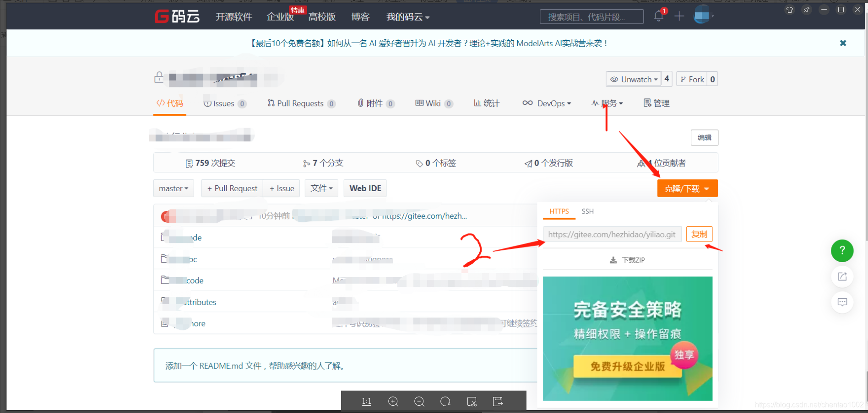Open the 博客 blog menu item
The image size is (868, 413).
point(360,17)
